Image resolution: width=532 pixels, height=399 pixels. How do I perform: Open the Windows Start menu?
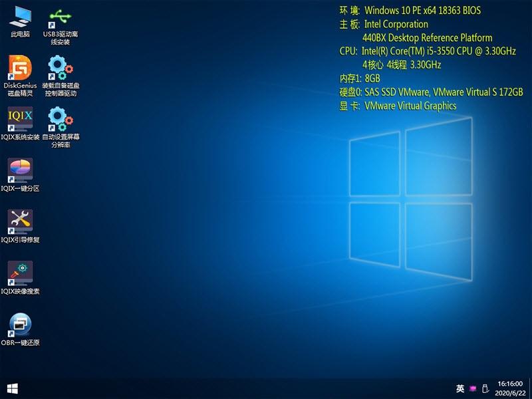tap(12, 389)
